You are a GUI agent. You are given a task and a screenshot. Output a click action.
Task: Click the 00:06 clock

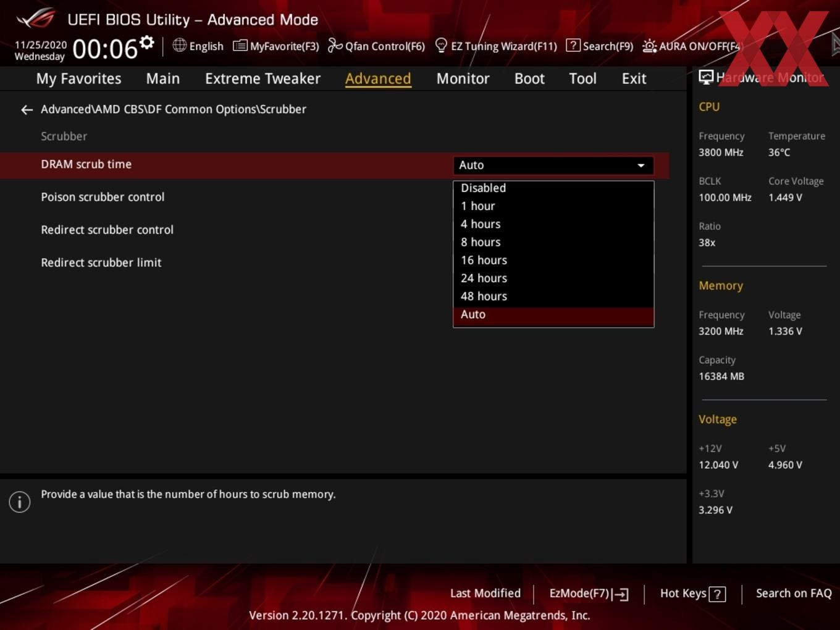point(105,49)
